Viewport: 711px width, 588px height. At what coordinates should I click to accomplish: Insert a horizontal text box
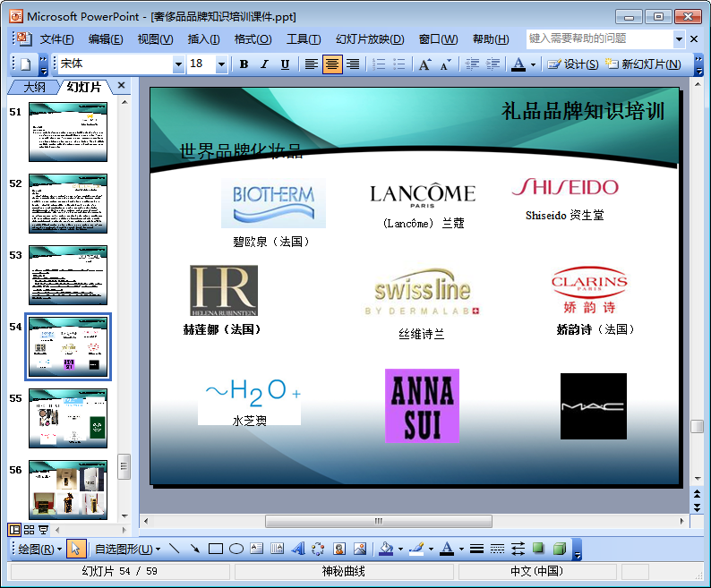pos(257,549)
